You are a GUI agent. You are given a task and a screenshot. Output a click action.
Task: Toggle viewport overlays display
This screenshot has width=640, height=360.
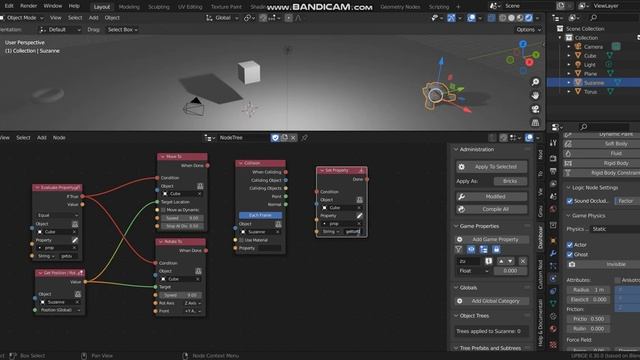click(x=471, y=18)
